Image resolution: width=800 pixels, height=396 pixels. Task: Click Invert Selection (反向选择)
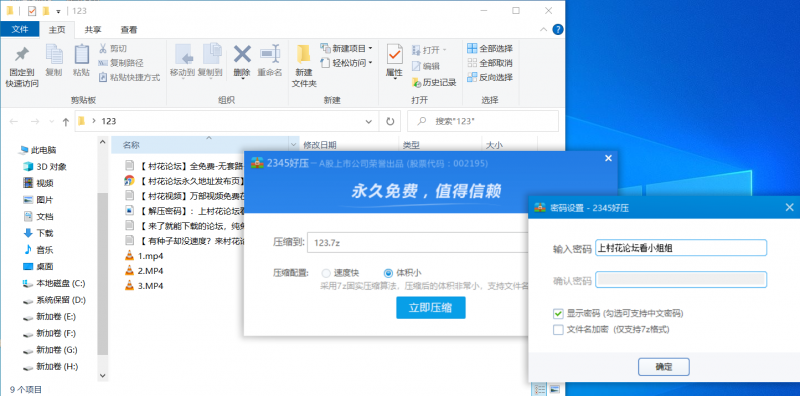tap(490, 77)
